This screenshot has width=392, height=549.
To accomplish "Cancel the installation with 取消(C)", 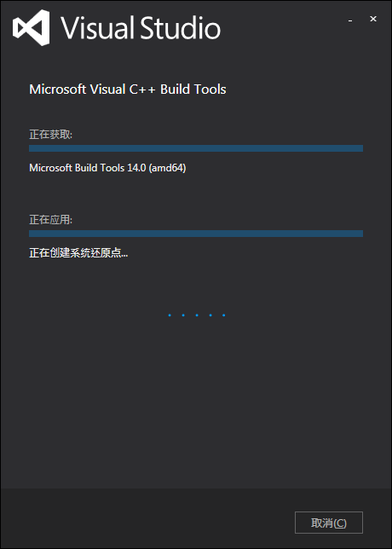I will pyautogui.click(x=329, y=523).
